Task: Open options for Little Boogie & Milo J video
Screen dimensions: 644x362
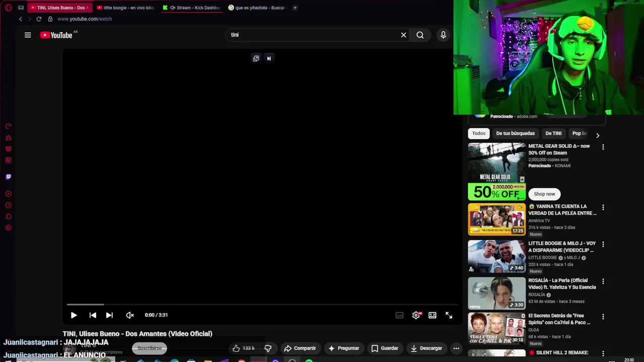Action: pos(603,244)
